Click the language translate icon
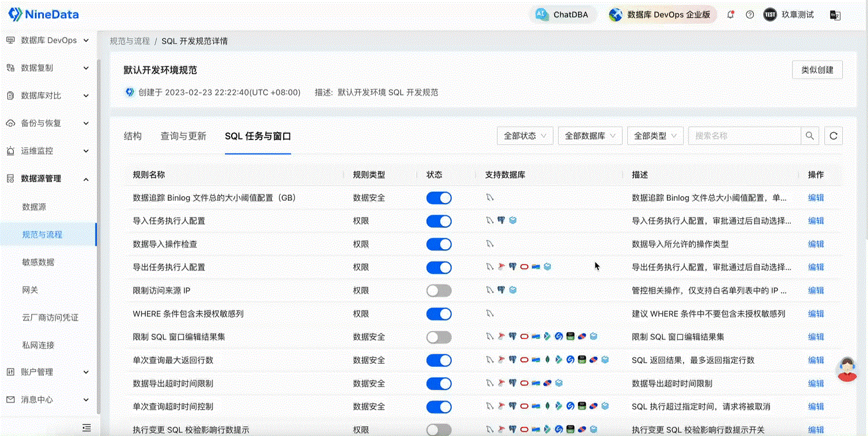This screenshot has width=868, height=436. pos(835,15)
